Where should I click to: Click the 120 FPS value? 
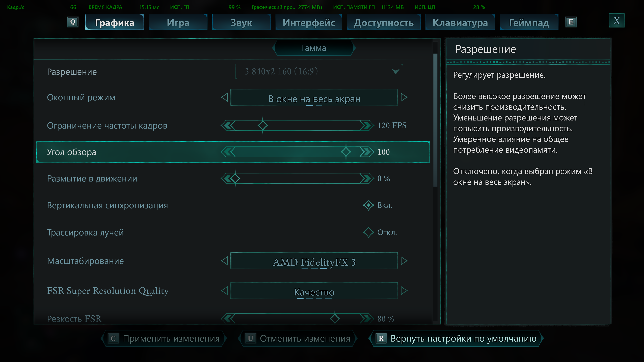(392, 125)
